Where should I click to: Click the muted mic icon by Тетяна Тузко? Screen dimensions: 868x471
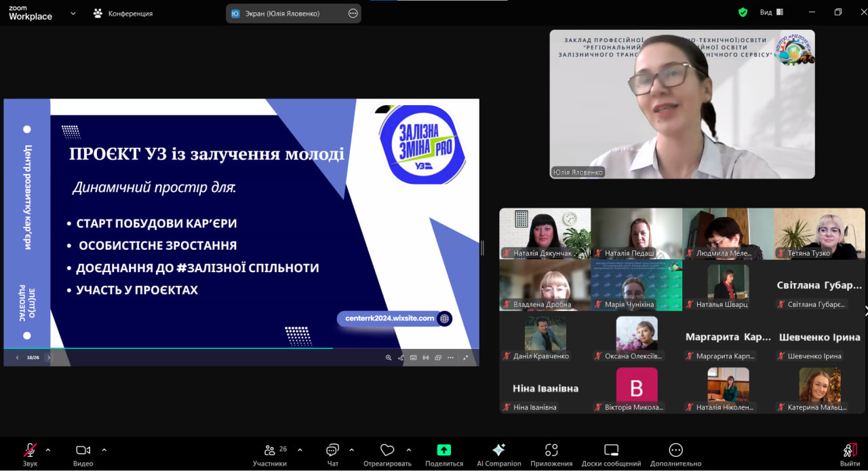click(x=781, y=253)
